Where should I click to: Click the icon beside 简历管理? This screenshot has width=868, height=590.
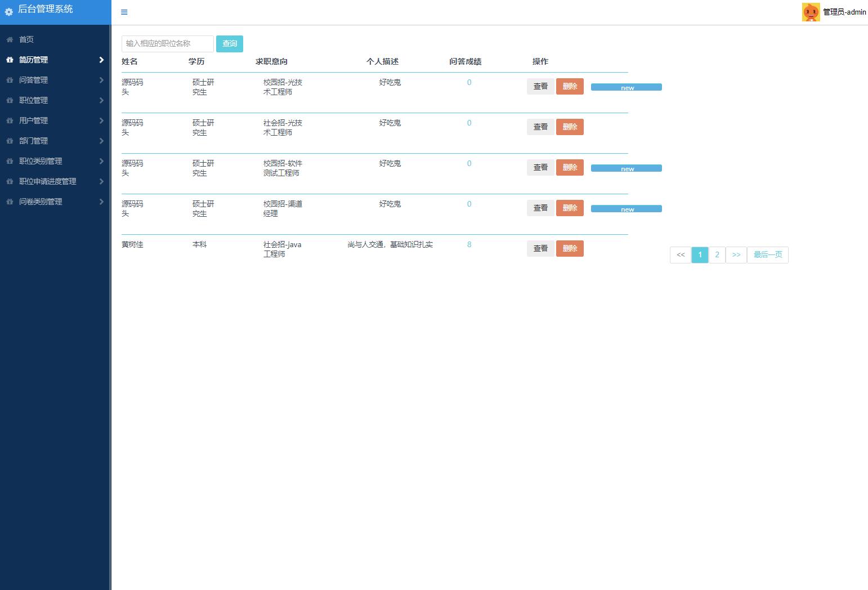(10, 60)
